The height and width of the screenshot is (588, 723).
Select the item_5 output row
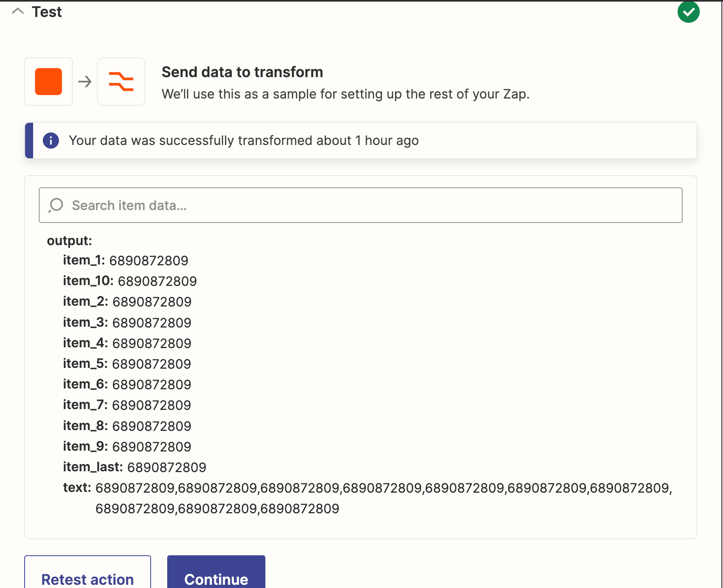(x=127, y=364)
